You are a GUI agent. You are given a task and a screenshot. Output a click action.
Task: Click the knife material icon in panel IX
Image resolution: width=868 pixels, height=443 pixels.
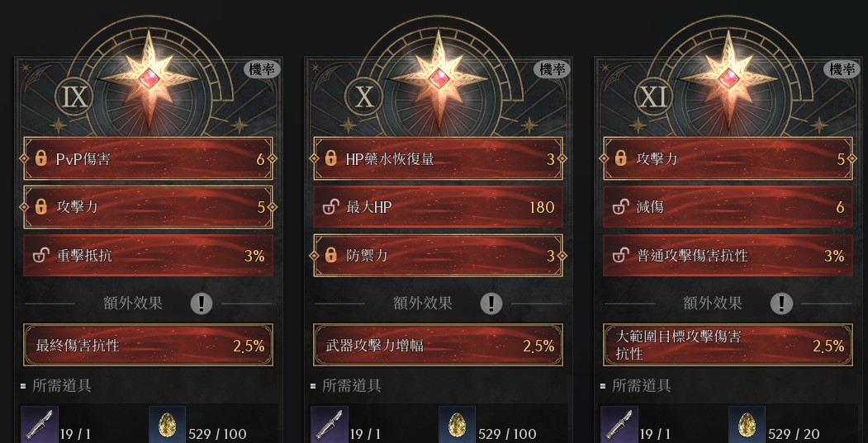point(40,425)
